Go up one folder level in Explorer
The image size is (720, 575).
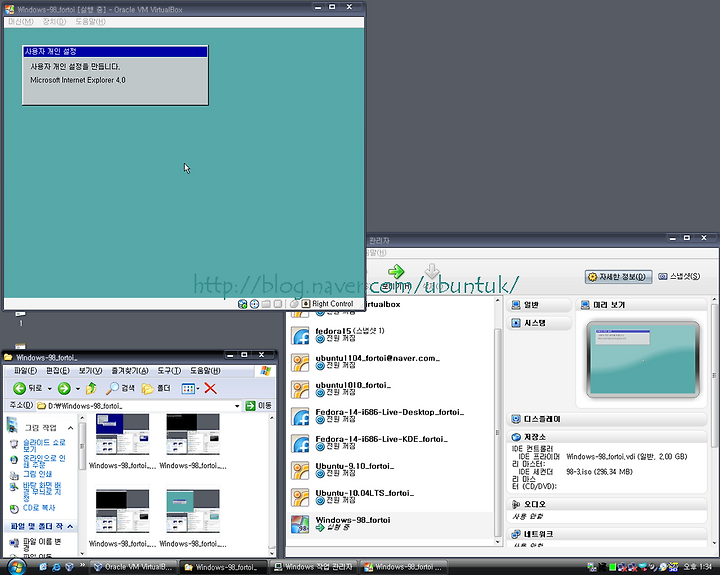(x=91, y=389)
